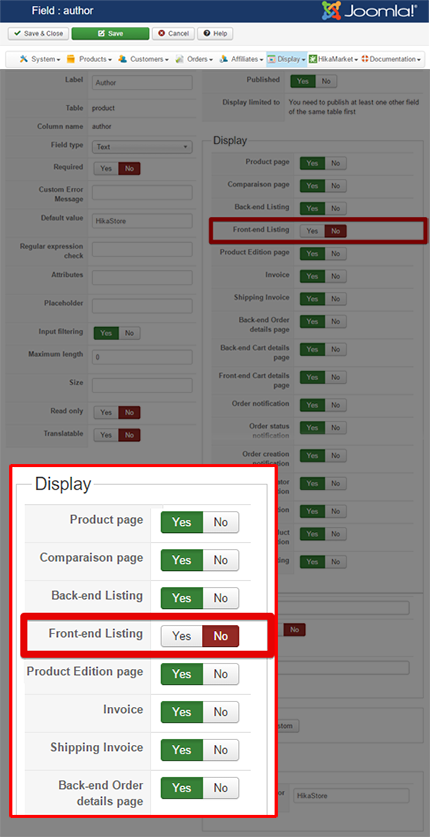Set Required to Yes

pos(106,168)
